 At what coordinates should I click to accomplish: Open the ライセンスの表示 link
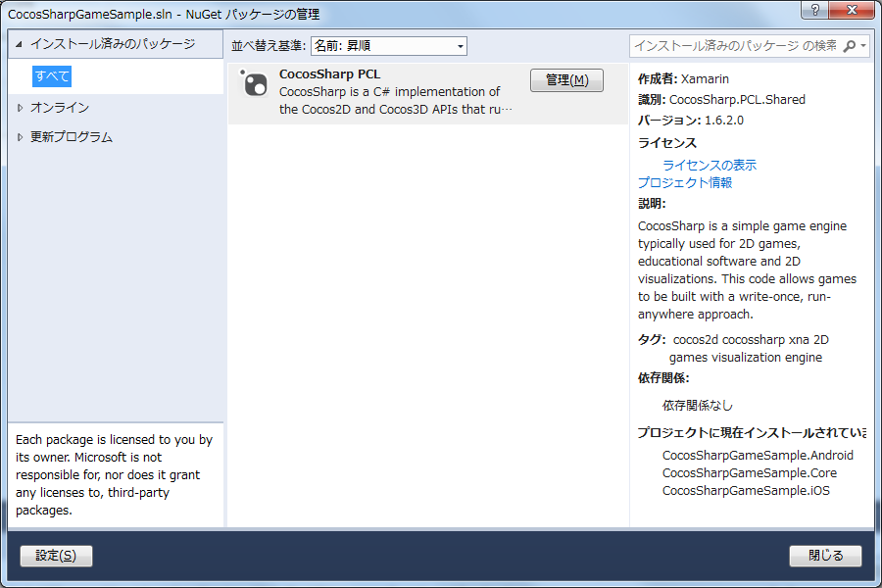pyautogui.click(x=708, y=165)
